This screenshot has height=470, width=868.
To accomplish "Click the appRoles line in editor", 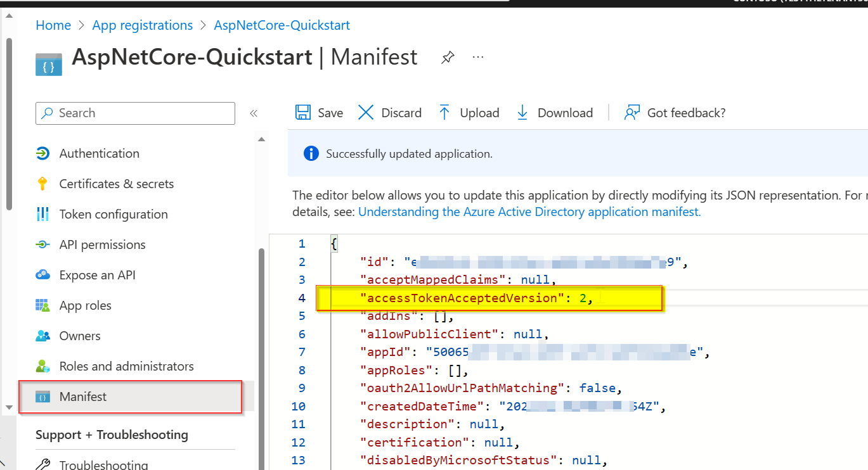I will tap(414, 370).
